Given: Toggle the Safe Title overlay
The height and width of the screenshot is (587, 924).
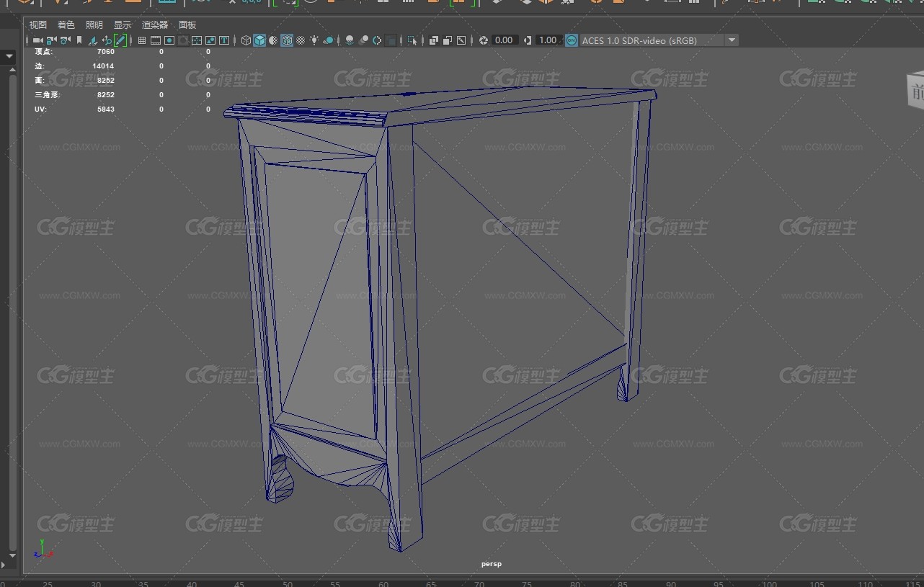Looking at the screenshot, I should pos(224,40).
